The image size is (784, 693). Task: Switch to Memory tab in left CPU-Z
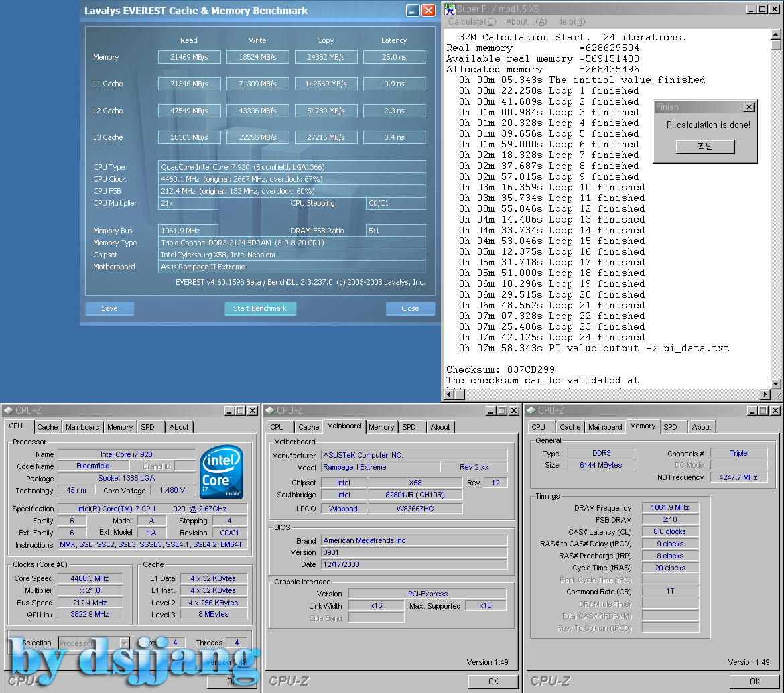point(120,427)
